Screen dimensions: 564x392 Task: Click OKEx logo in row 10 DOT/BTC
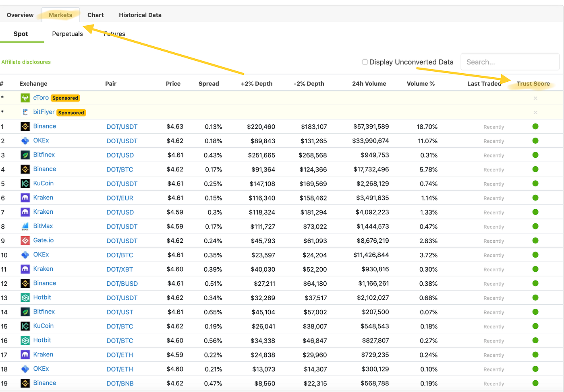pos(25,255)
